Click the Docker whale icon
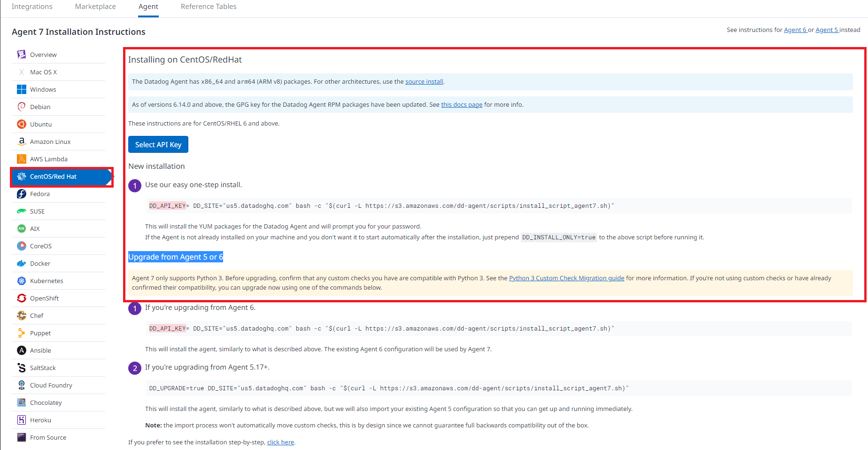Screen dimensions: 868x450 pos(22,263)
